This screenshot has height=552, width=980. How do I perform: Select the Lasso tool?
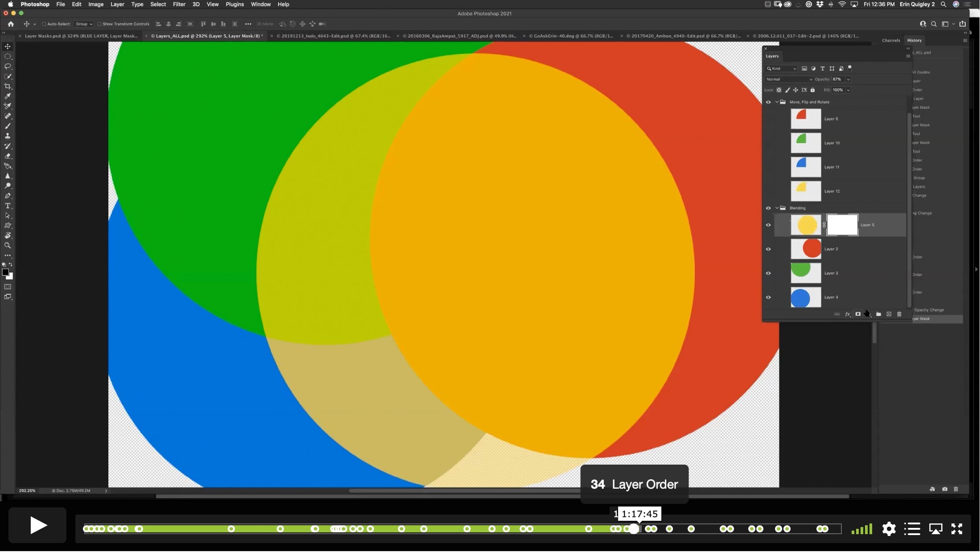[8, 66]
